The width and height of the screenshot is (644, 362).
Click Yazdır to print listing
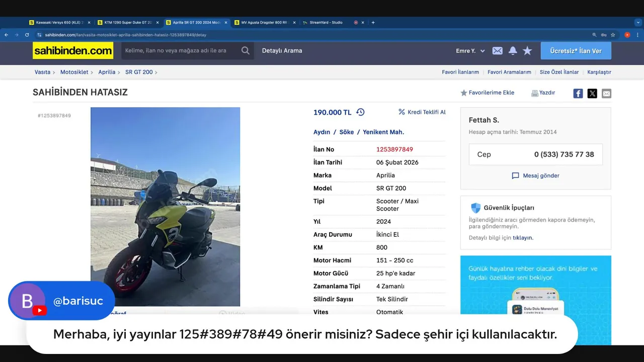click(543, 93)
